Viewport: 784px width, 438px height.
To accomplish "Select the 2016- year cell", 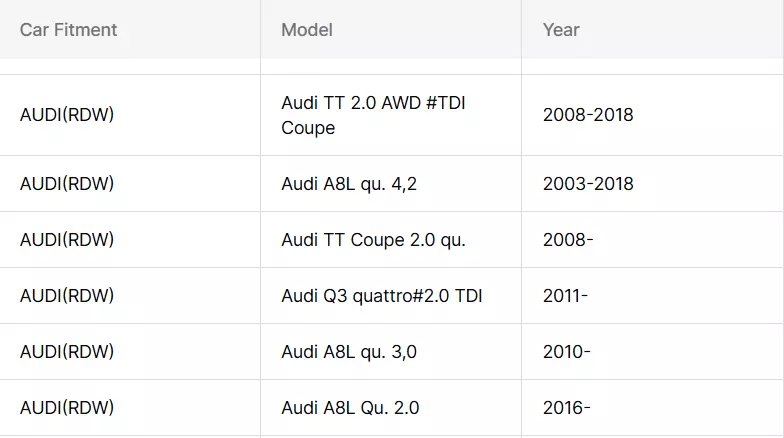I will [566, 408].
